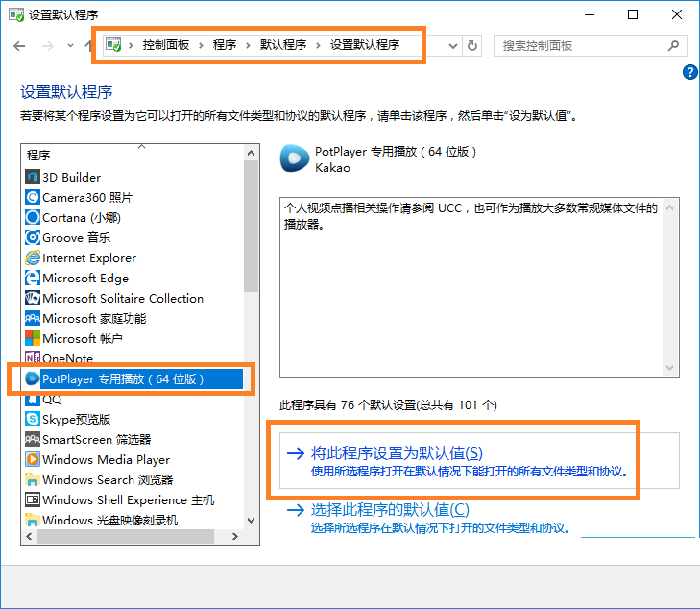The image size is (700, 609).
Task: Expand chevron after 默认程序 in breadcrumb
Action: pyautogui.click(x=318, y=45)
